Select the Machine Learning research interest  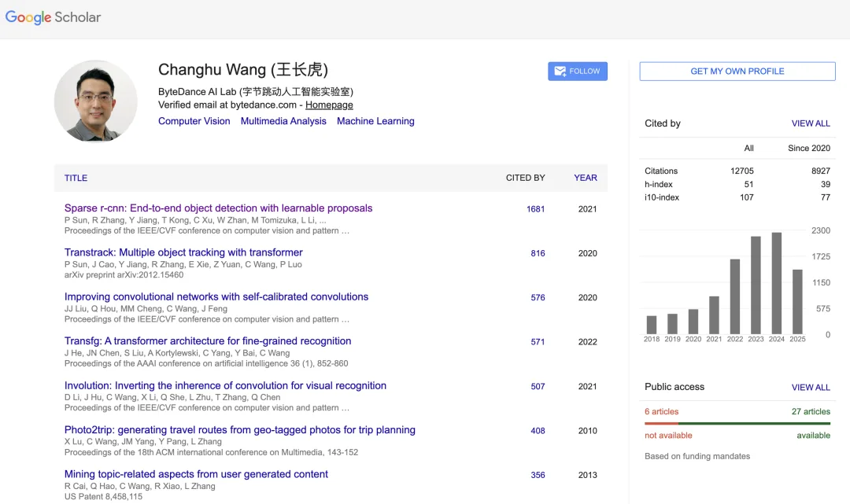point(375,121)
